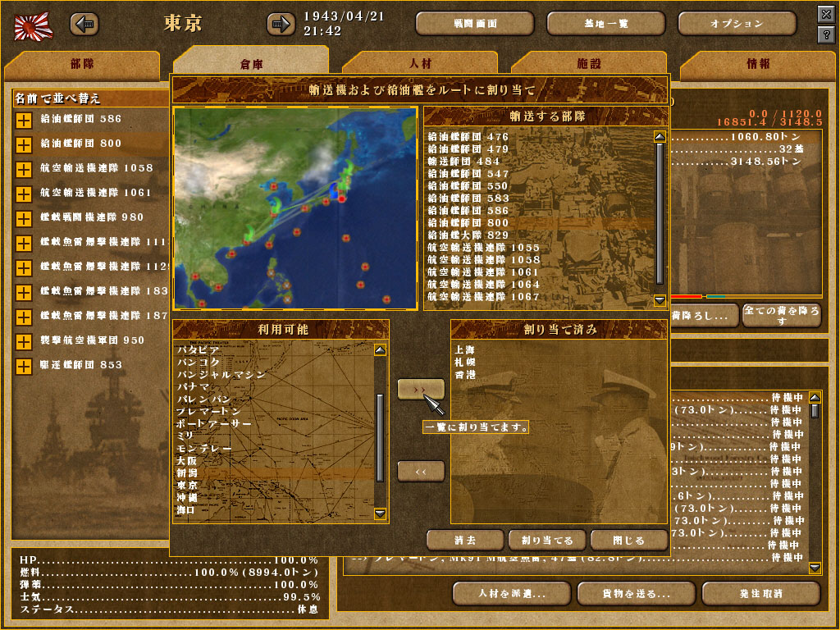Screen dimensions: 840x630
Task: Click the << remove-from-list arrow button
Action: click(421, 471)
